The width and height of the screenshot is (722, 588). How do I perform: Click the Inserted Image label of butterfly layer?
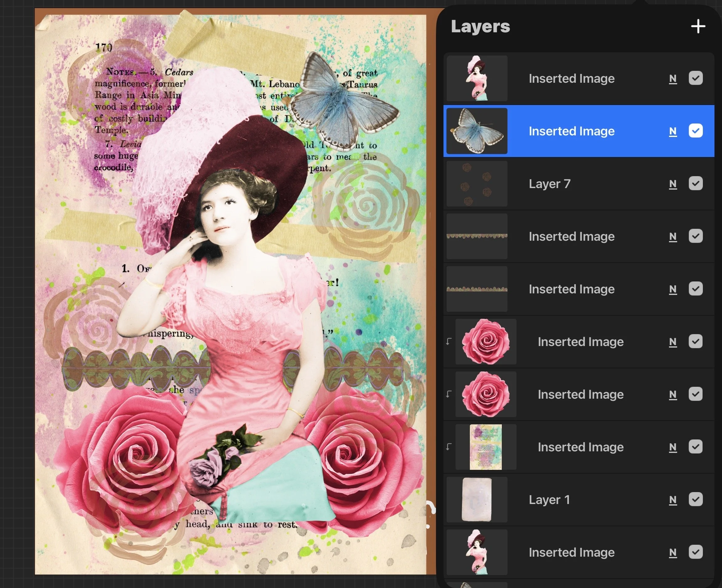point(571,131)
